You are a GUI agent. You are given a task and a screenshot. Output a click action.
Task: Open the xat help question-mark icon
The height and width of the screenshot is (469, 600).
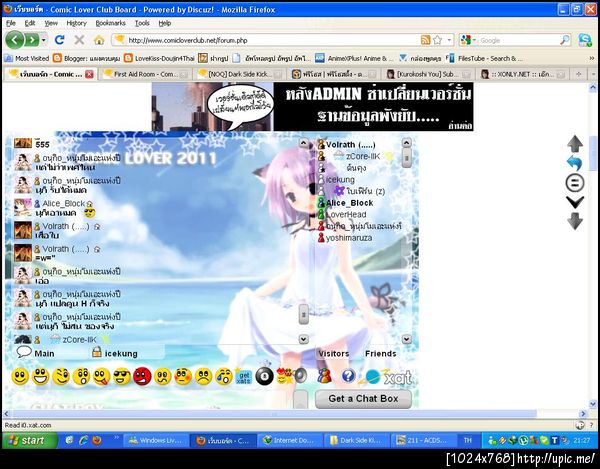click(x=348, y=376)
